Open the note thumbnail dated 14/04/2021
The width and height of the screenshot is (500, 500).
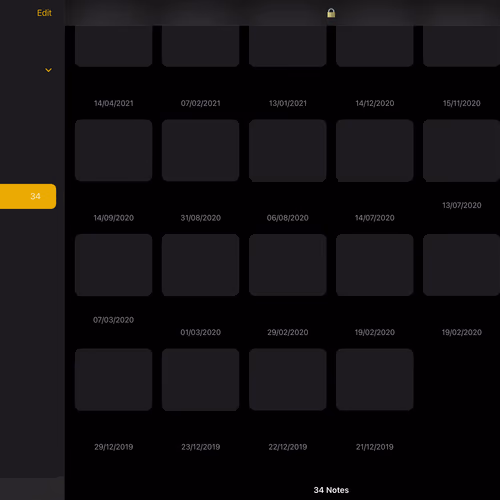(114, 46)
